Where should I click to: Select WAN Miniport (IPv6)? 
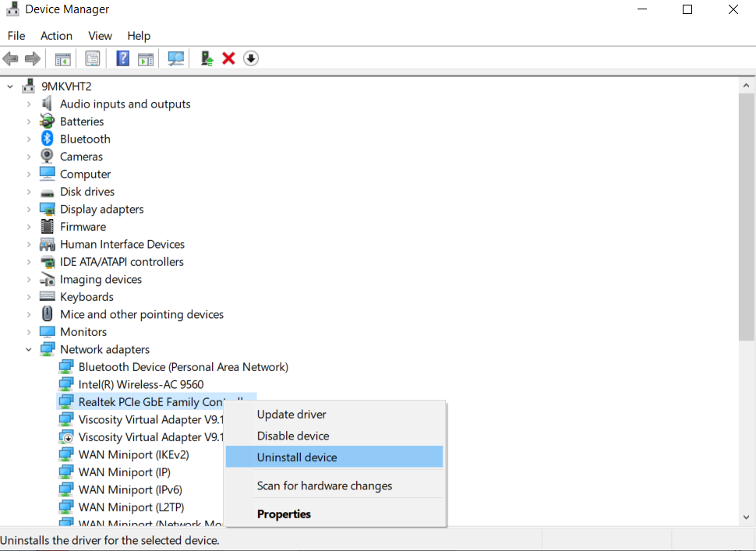[130, 489]
